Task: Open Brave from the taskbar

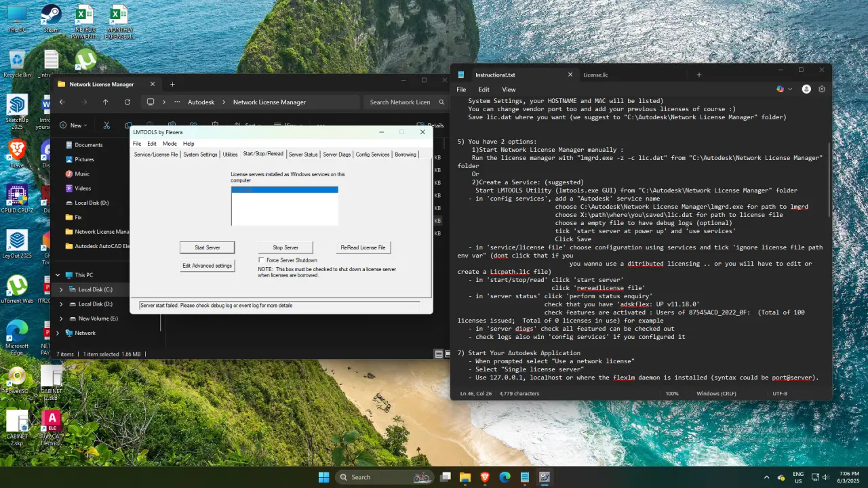Action: point(485,477)
